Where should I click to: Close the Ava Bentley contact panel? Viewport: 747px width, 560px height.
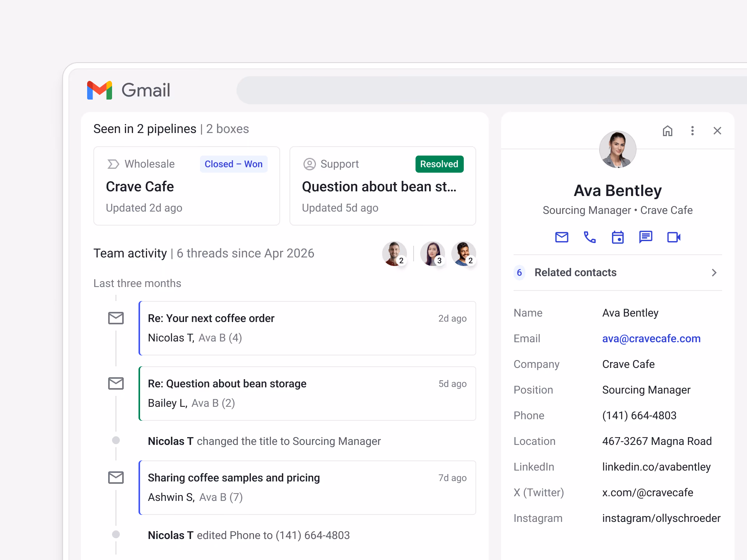coord(717,131)
